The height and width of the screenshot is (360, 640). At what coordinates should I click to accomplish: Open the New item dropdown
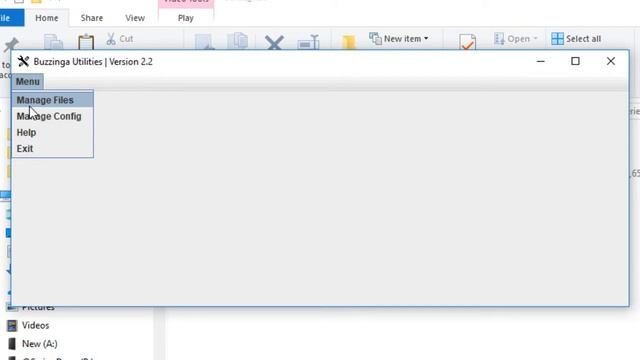click(x=399, y=39)
